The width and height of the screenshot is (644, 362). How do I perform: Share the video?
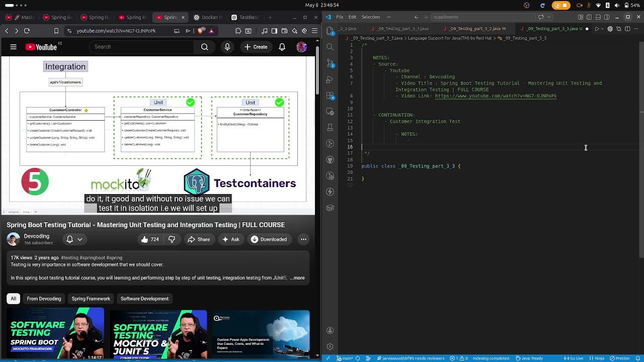click(199, 239)
